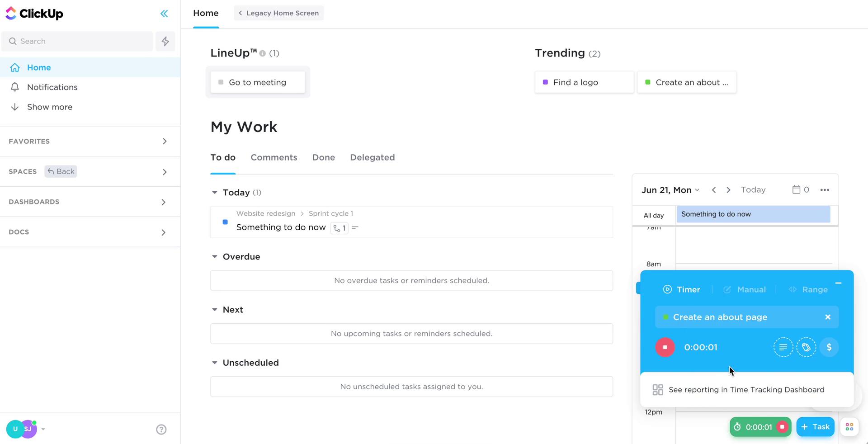Click the plus Task button
The width and height of the screenshot is (868, 444).
coord(815,427)
